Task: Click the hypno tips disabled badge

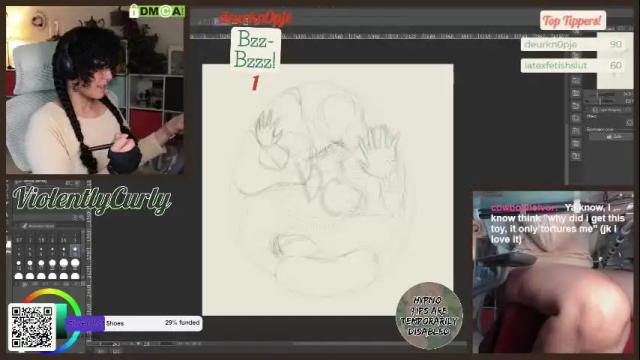Action: click(429, 316)
